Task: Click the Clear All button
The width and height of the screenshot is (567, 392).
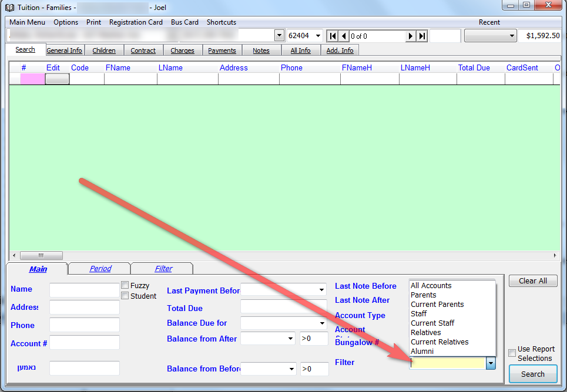Action: (532, 281)
